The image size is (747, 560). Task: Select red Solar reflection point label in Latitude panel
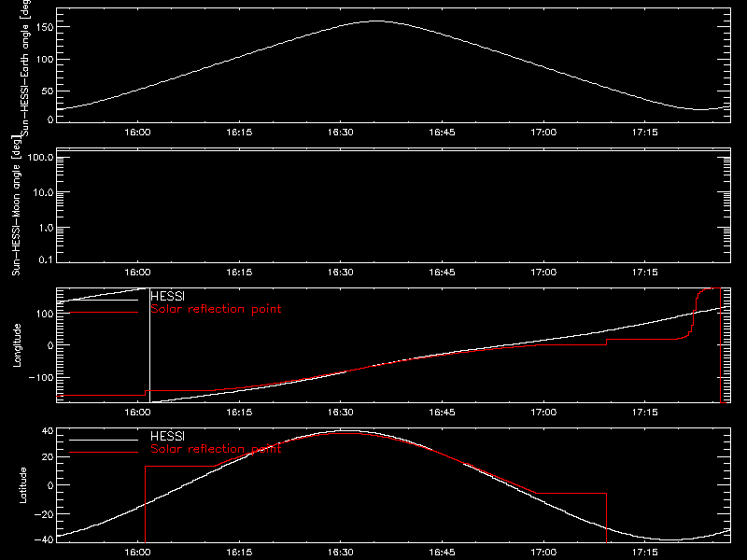click(216, 449)
